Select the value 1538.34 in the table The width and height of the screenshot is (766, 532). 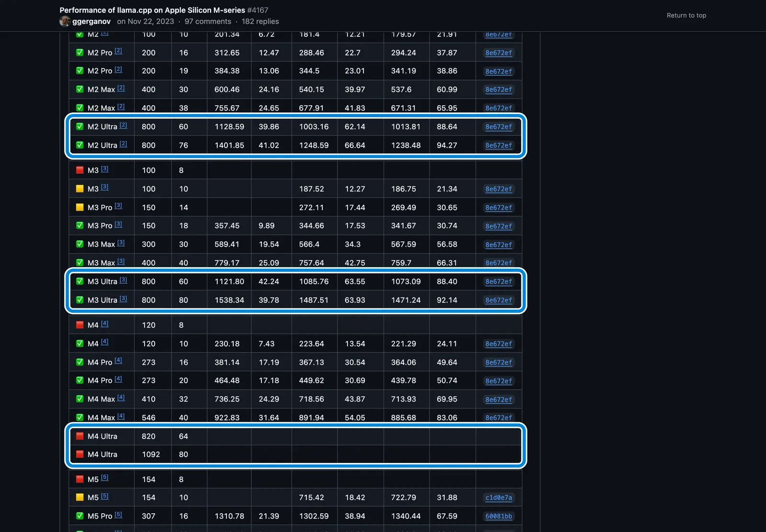pyautogui.click(x=229, y=300)
